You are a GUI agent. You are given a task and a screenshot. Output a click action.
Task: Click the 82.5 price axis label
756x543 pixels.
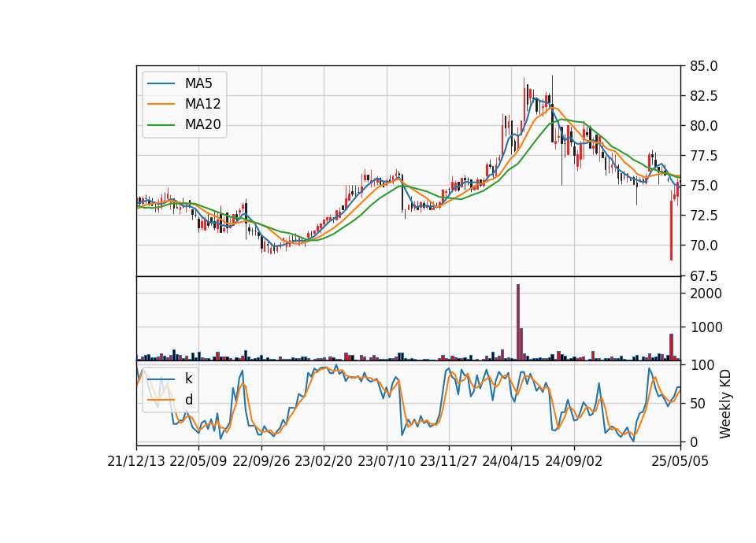point(703,96)
